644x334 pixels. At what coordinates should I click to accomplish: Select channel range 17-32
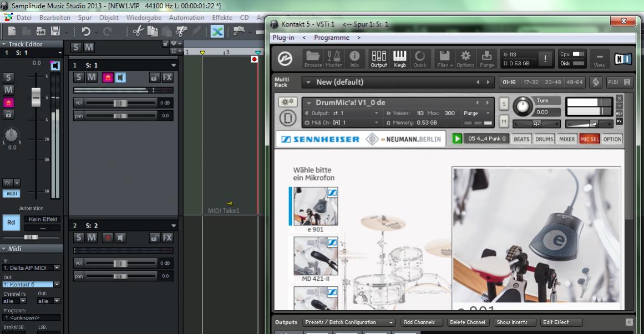coord(531,82)
